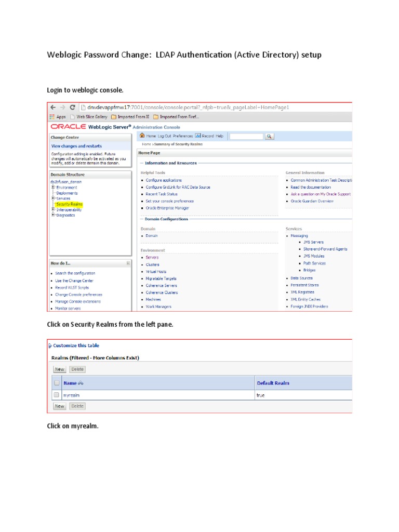Check the myrealm row checkbox

57,395
